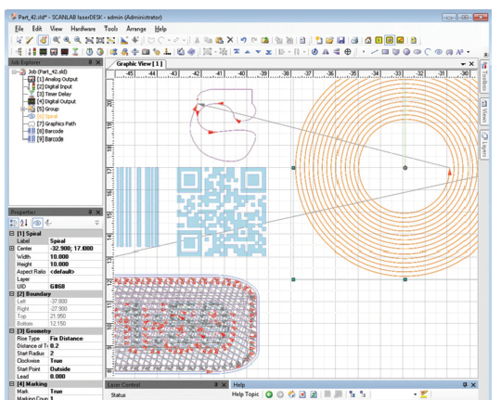Open the Edit menu

pos(37,29)
